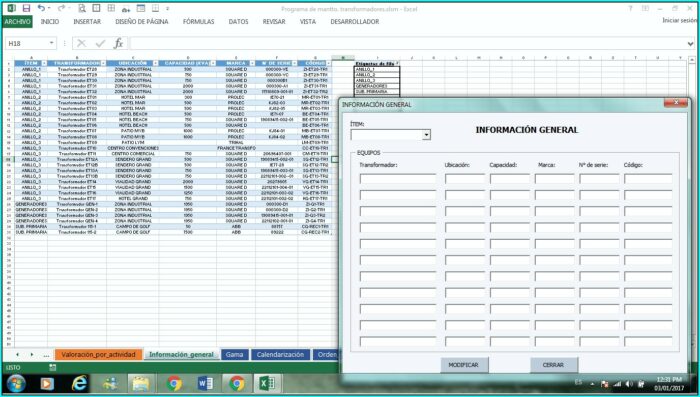Confirm entry with the check mark icon
Screen dimensions: 700x397
[100, 43]
